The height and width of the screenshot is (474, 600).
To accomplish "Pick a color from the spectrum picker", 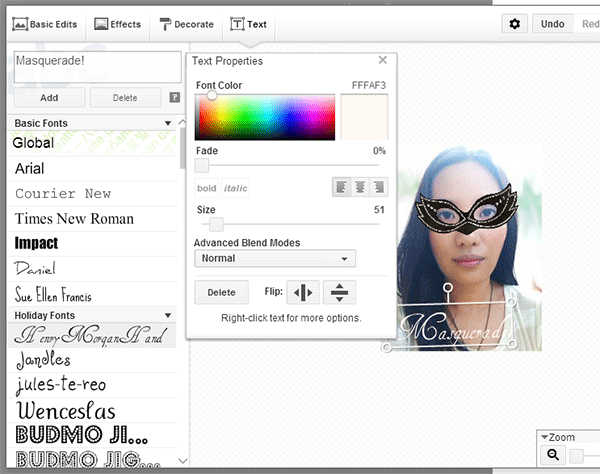I will click(266, 116).
